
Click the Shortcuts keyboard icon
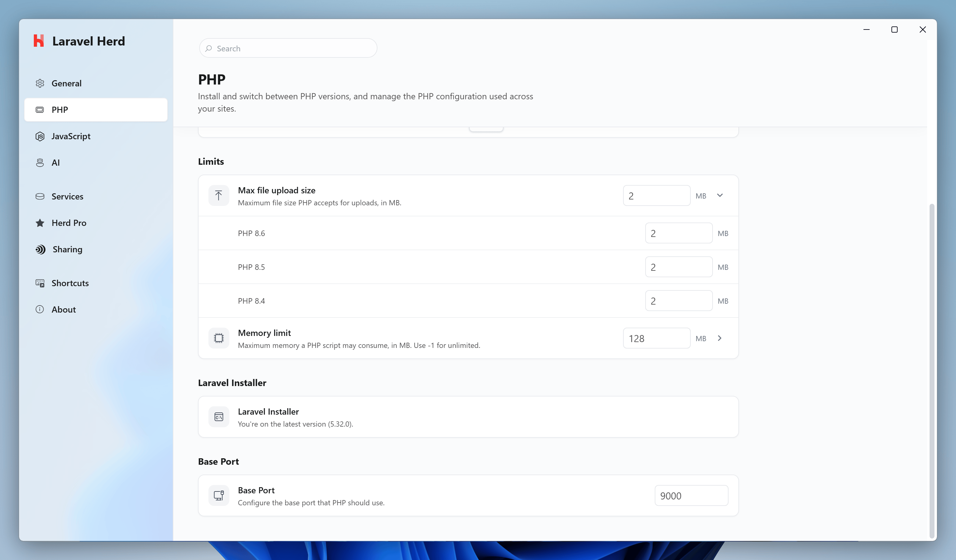pyautogui.click(x=40, y=283)
